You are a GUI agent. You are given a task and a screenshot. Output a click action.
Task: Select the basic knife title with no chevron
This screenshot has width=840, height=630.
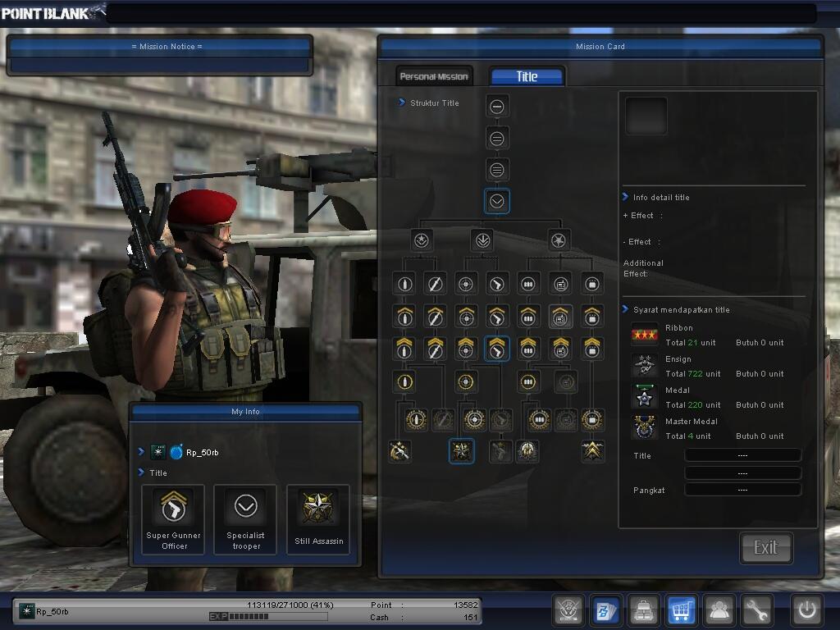[x=435, y=285]
